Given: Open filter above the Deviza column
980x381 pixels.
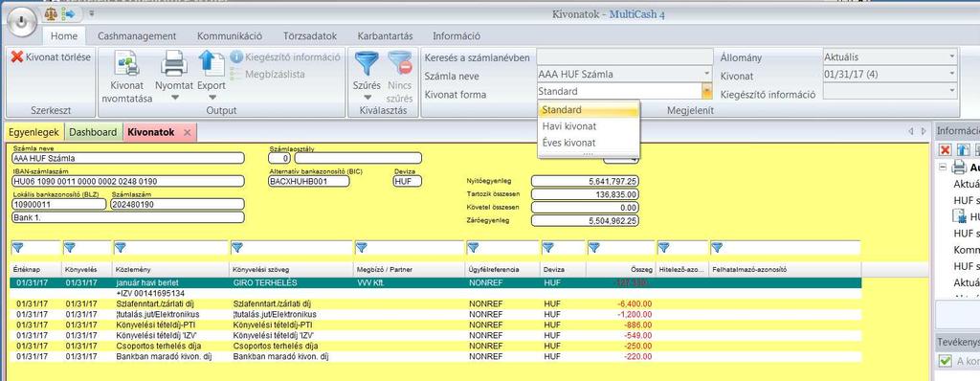Looking at the screenshot, I should [x=548, y=248].
